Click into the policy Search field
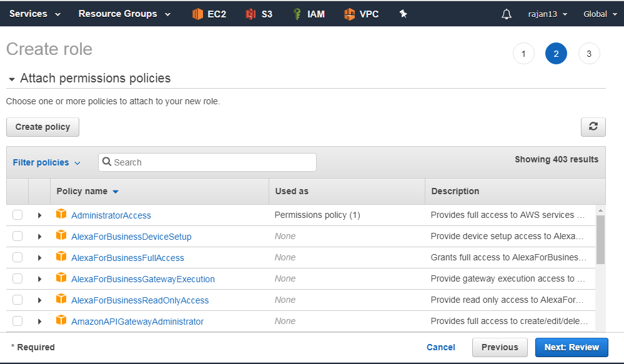 [x=207, y=162]
